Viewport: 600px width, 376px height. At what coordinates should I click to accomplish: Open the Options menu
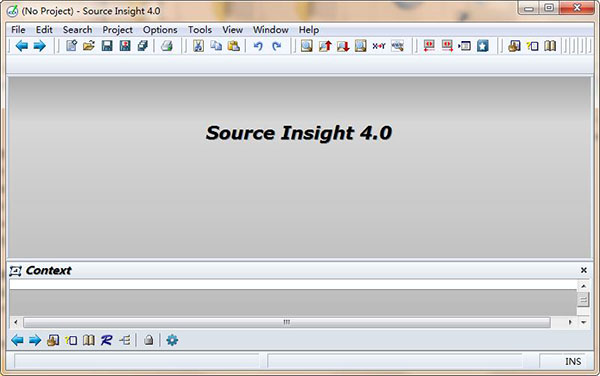tap(160, 30)
